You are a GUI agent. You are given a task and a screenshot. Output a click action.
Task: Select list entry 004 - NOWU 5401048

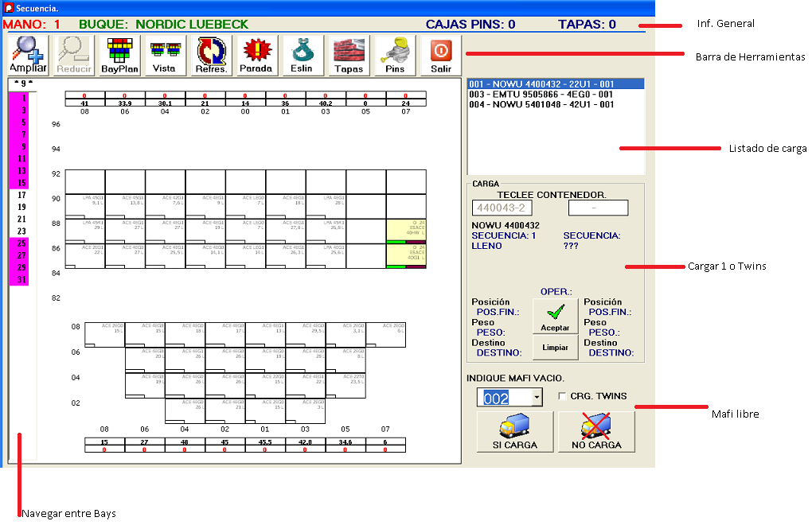point(541,104)
